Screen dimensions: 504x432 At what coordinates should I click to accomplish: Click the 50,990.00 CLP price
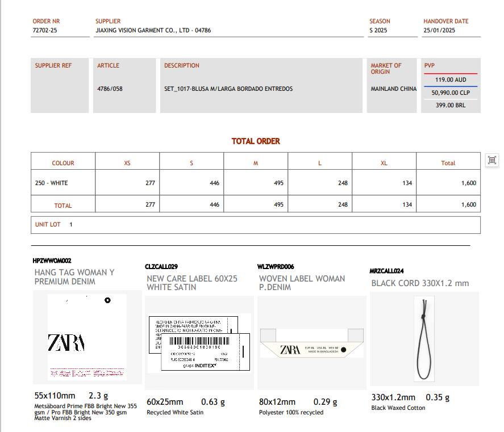click(x=451, y=93)
